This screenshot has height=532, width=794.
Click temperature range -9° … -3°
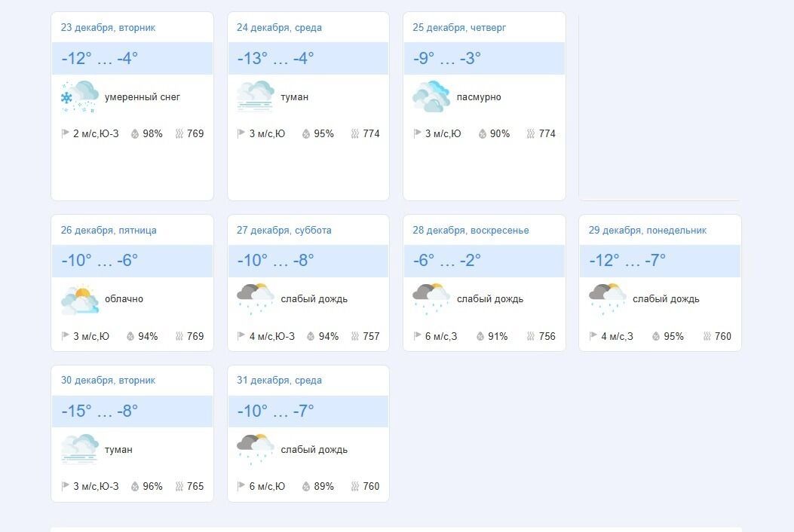[x=446, y=58]
